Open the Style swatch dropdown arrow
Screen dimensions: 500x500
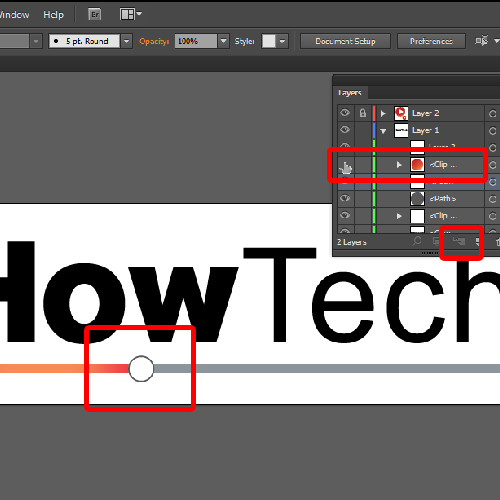[282, 41]
